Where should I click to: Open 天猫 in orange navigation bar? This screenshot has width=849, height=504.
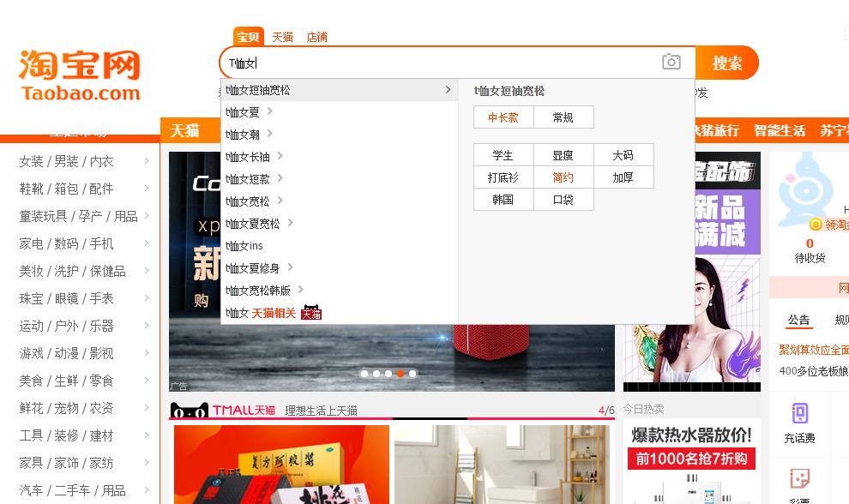coord(184,130)
